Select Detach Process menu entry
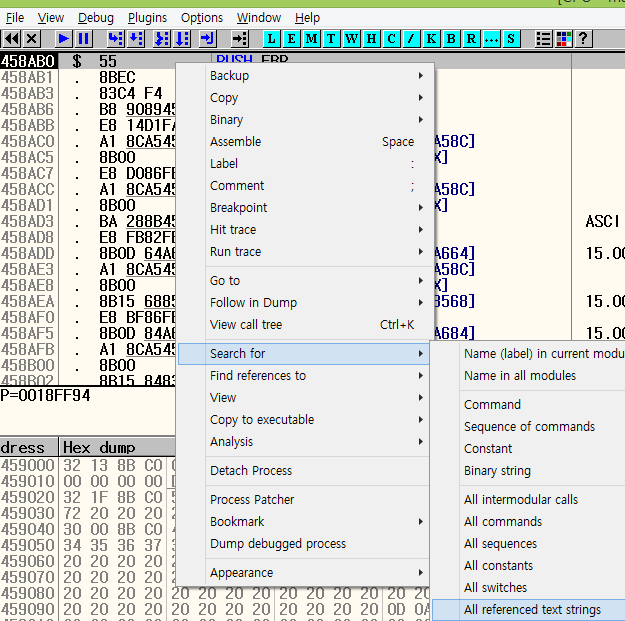Viewport: 625px width, 621px height. [304, 470]
